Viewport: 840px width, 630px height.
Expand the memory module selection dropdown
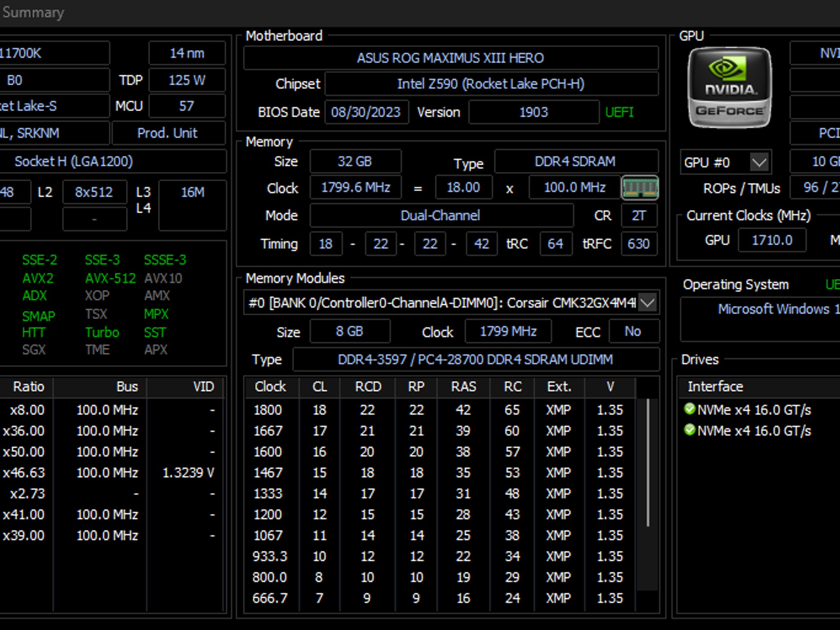pyautogui.click(x=648, y=303)
